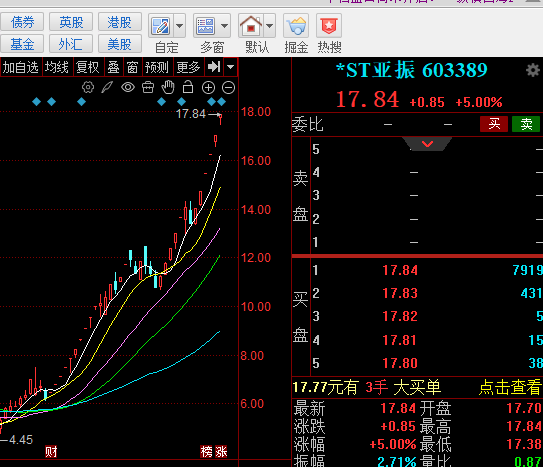Viewport: 543px width, 467px height.
Task: Click stock title *ST亚振 603389
Action: coord(411,70)
